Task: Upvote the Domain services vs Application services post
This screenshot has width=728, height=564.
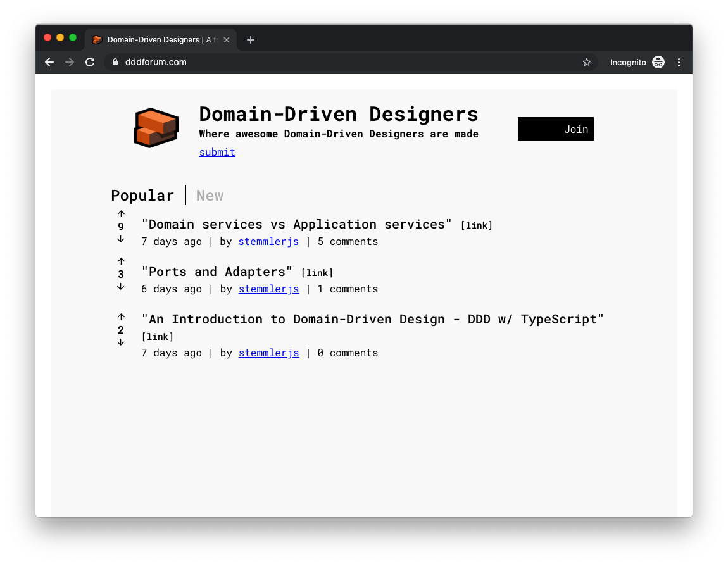Action: 121,214
